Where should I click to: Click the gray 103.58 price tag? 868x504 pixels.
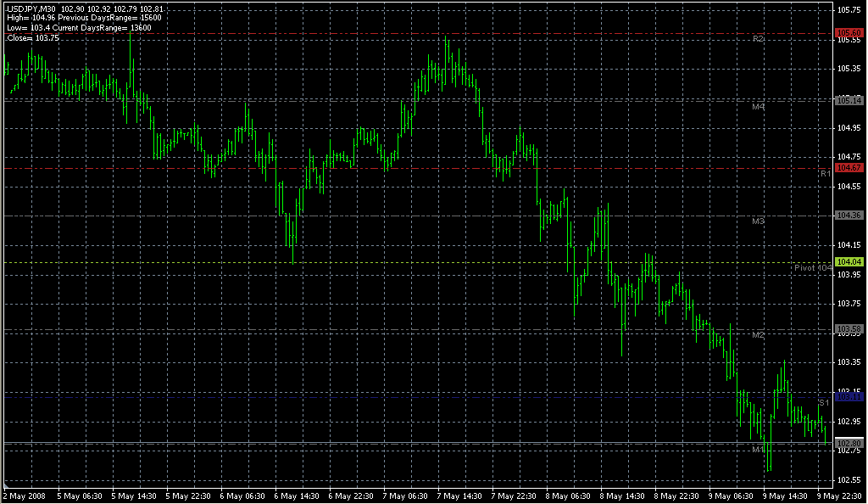pyautogui.click(x=849, y=329)
